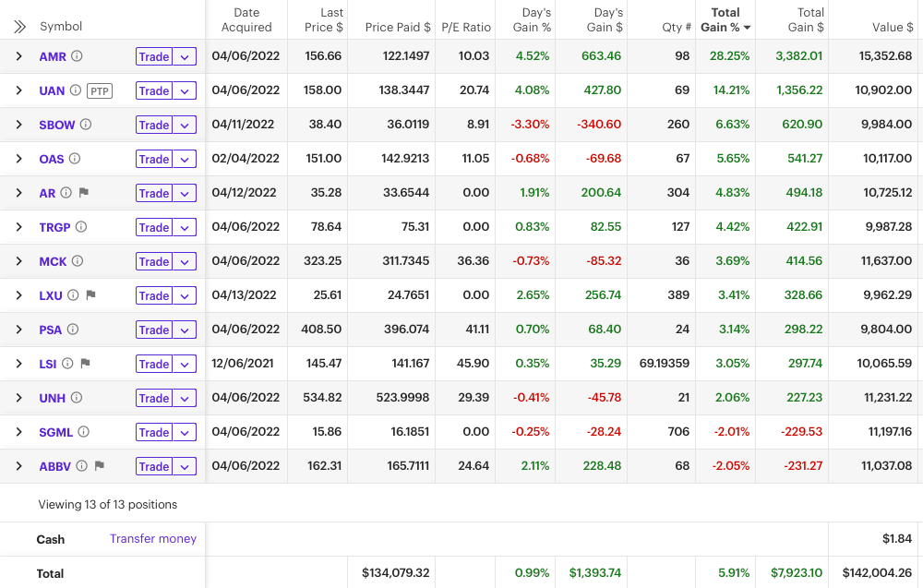
Task: Open info icon next to AR
Action: click(66, 193)
